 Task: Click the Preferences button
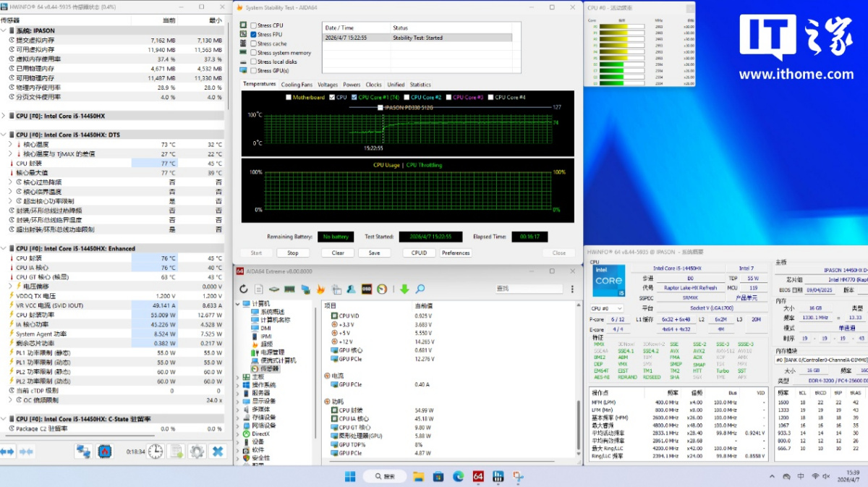456,253
